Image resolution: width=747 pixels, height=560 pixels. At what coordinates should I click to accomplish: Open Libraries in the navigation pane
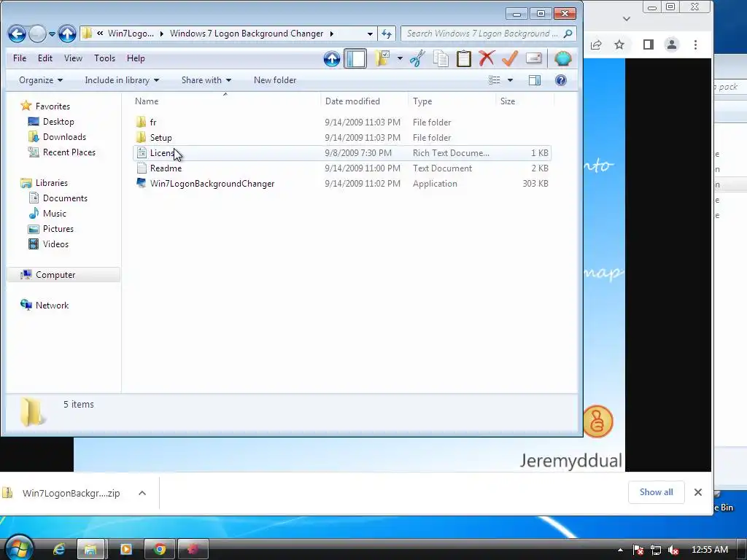52,183
